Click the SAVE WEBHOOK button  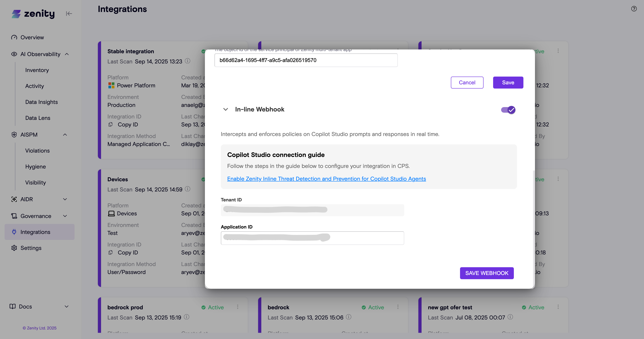487,273
